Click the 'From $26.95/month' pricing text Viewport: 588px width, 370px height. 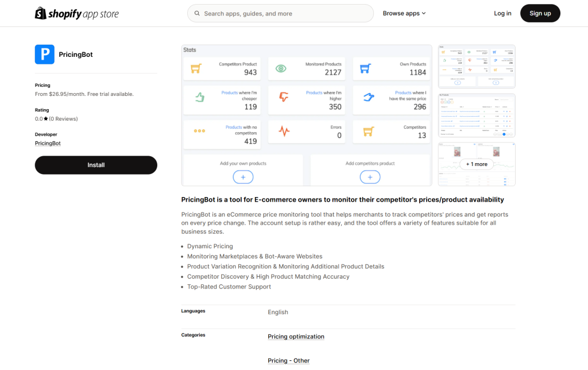84,94
